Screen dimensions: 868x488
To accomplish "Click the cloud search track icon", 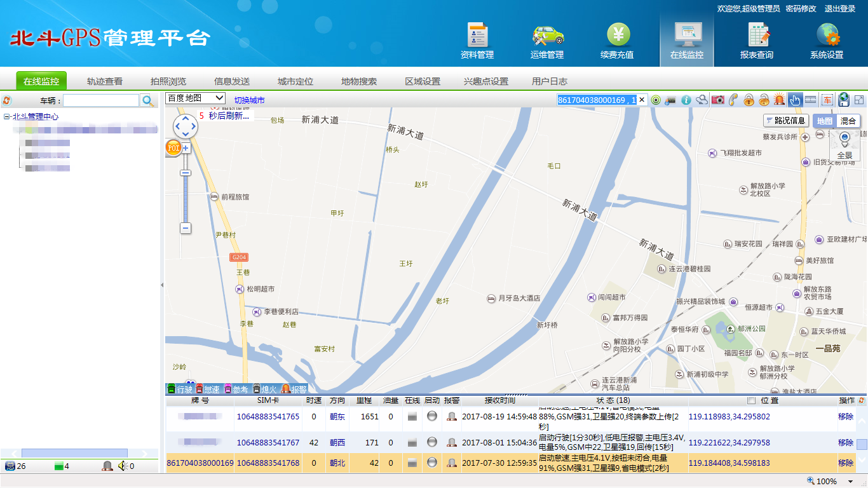I will pyautogui.click(x=702, y=100).
